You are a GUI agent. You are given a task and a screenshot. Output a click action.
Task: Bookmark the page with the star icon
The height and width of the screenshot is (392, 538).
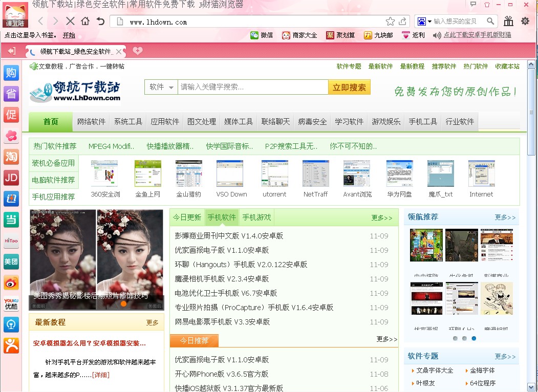390,21
